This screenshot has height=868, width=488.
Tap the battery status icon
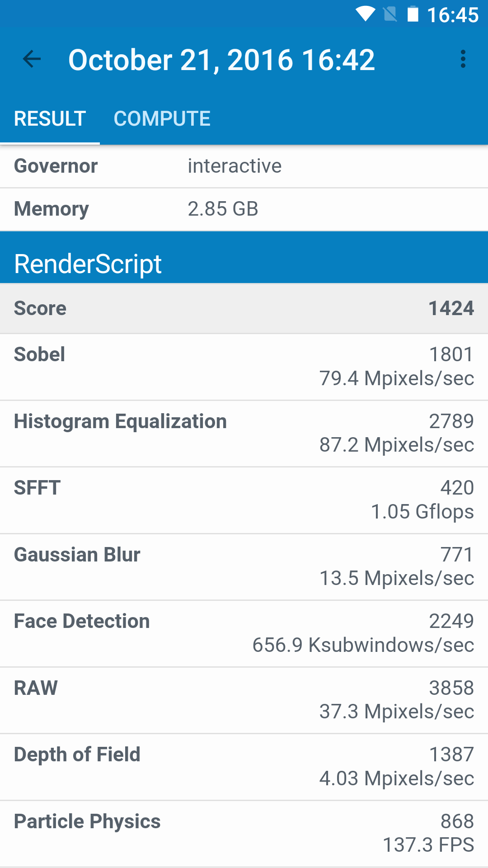click(413, 14)
